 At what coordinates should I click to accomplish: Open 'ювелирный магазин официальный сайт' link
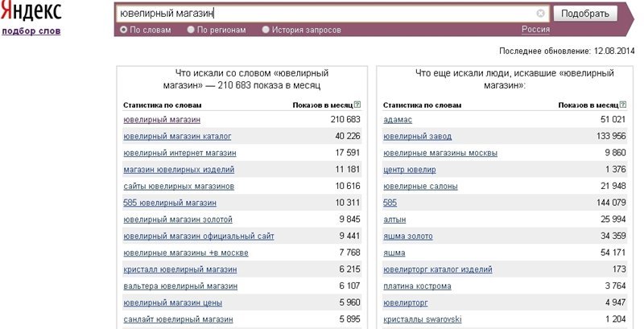[199, 236]
